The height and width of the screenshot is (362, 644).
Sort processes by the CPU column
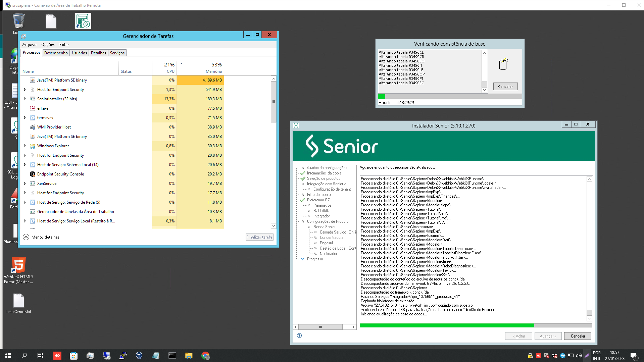[x=164, y=67]
